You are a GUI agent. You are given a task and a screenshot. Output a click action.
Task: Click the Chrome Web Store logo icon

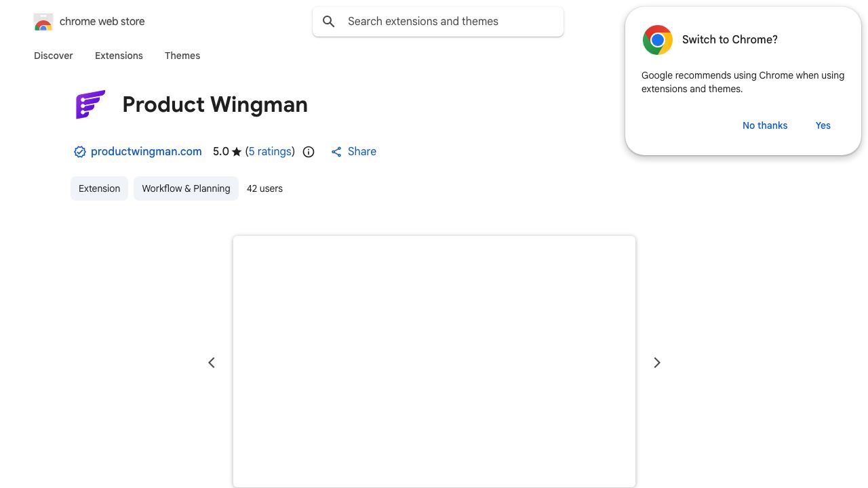click(43, 22)
